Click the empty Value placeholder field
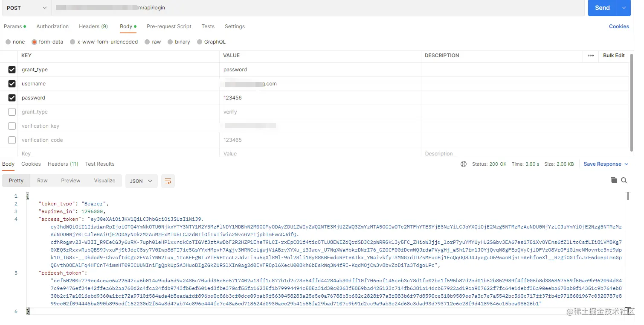This screenshot has height=325, width=644. point(320,154)
